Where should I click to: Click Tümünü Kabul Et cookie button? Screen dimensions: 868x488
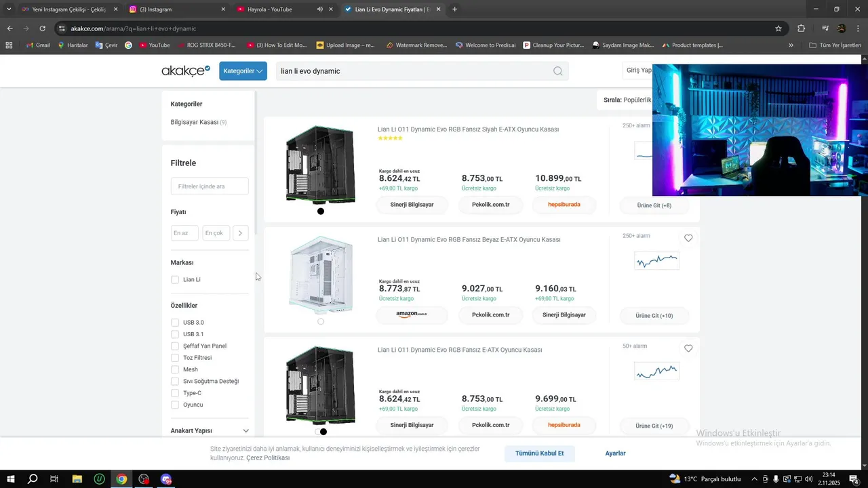[x=539, y=453]
